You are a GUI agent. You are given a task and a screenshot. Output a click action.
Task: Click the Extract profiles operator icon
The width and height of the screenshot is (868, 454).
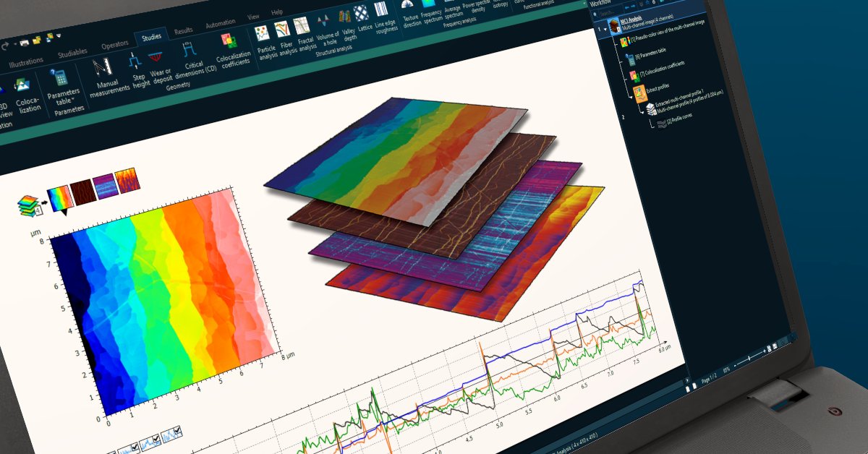639,93
